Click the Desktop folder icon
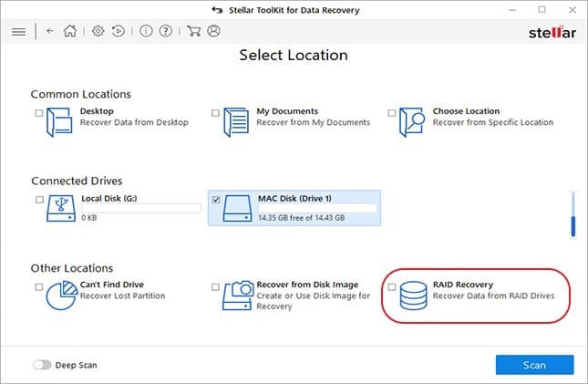 coord(59,122)
